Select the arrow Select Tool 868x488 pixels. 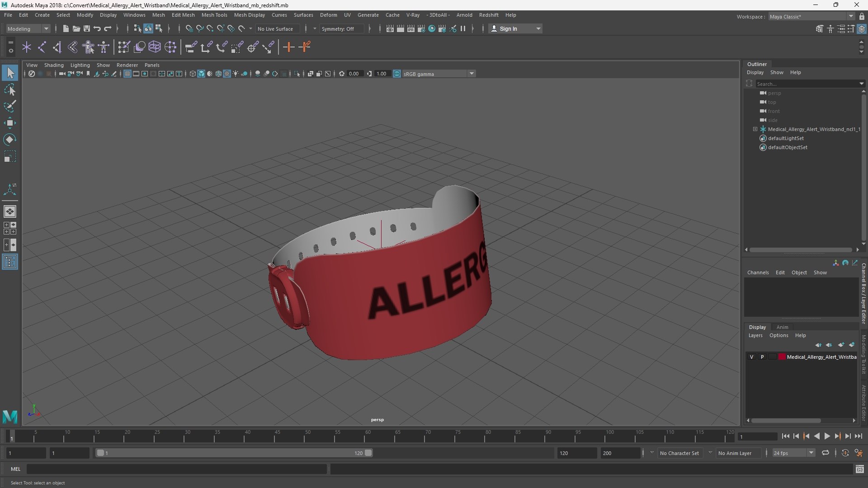tap(10, 73)
